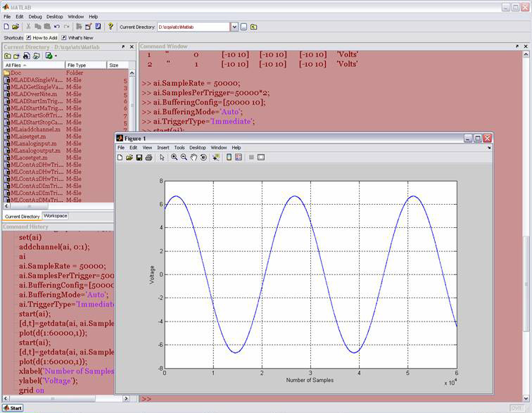This screenshot has height=413, width=532.
Task: Click the MATLAB Start button
Action: point(13,408)
